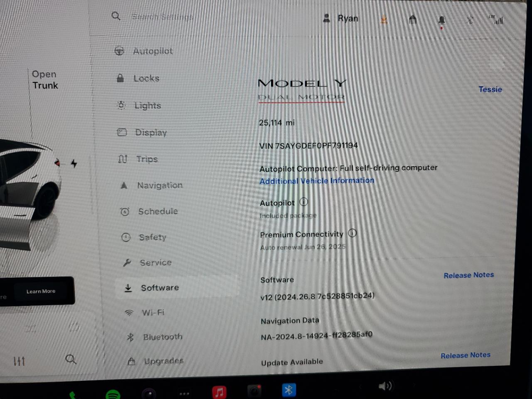
Task: Open Additional Vehicle Information link
Action: tap(317, 181)
